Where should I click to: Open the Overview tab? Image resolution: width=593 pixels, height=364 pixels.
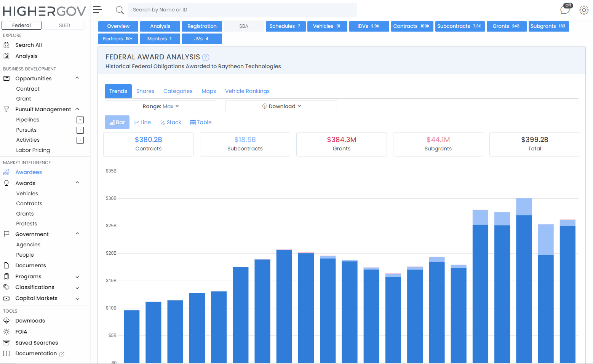point(118,26)
